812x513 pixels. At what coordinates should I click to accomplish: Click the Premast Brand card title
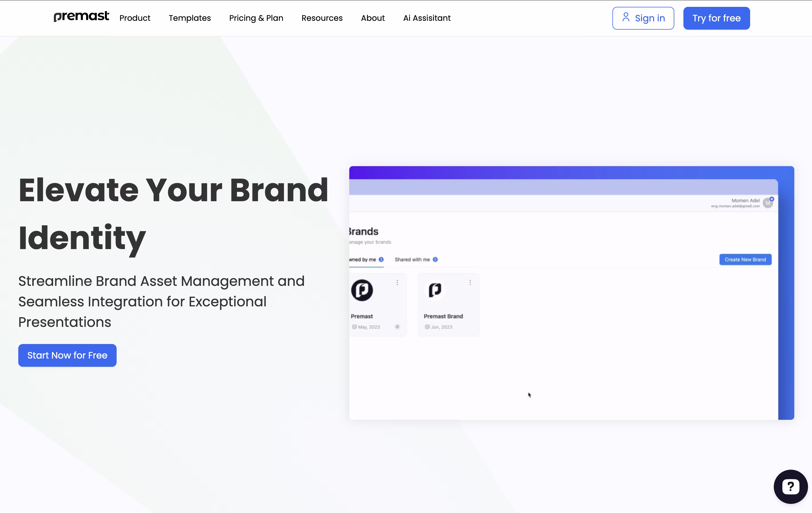click(x=443, y=316)
